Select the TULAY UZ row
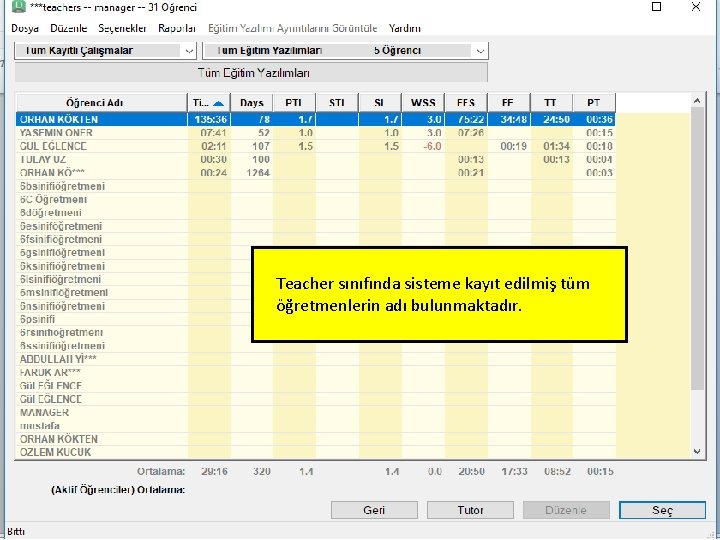 click(x=316, y=160)
